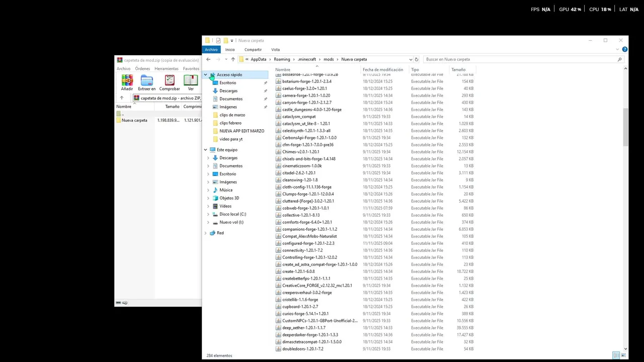Image resolution: width=644 pixels, height=362 pixels.
Task: Switch to details view icon in status bar
Action: [616, 355]
